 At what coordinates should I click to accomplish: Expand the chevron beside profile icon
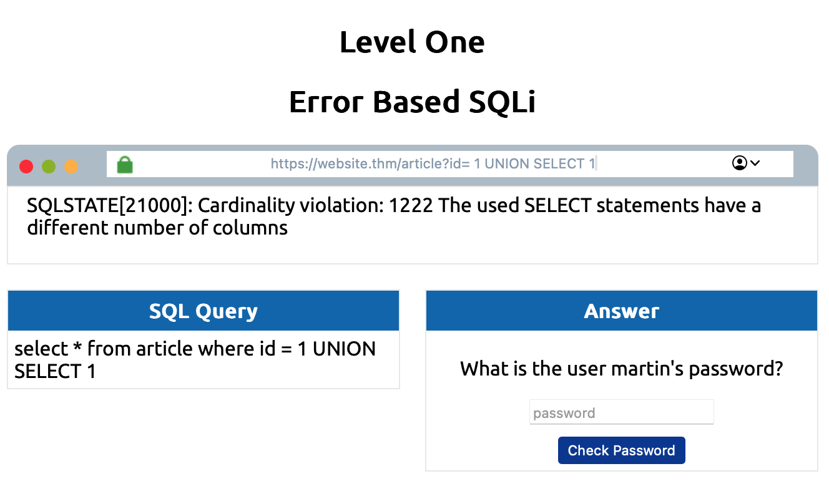[x=755, y=163]
